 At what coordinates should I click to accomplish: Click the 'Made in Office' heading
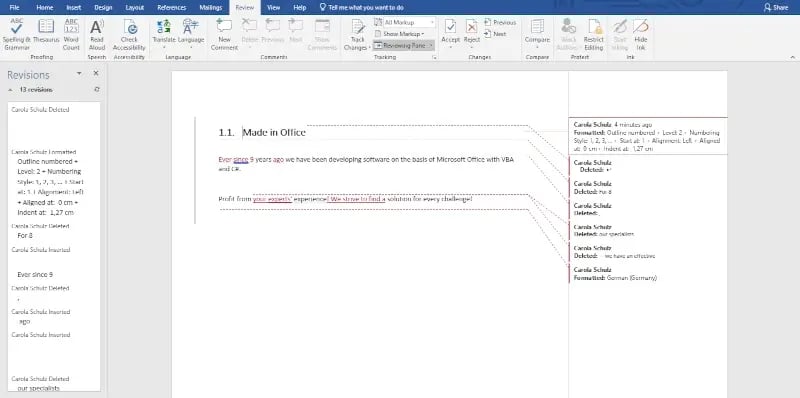pos(274,132)
